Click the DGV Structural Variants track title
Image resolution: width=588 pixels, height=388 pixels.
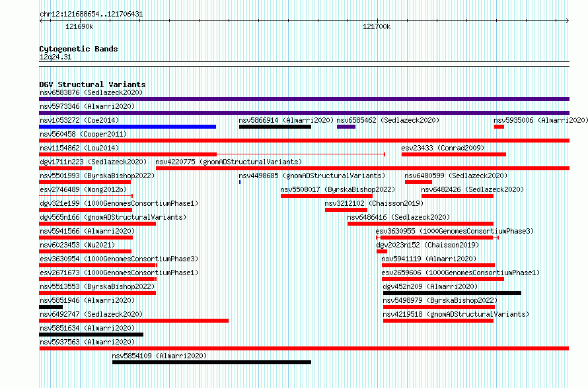(92, 84)
